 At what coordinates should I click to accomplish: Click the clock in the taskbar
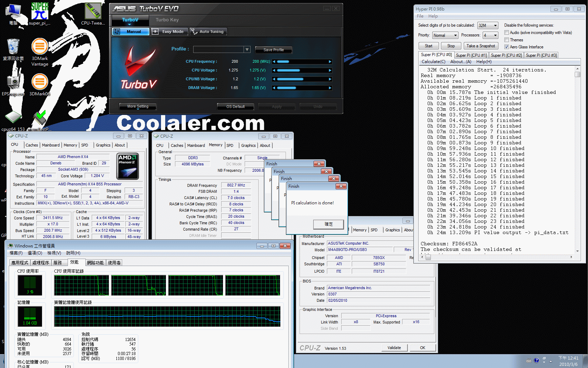click(568, 361)
